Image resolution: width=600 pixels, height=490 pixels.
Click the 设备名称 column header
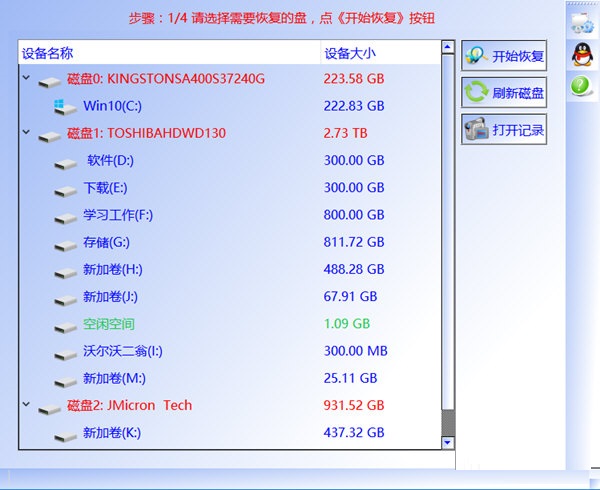click(169, 53)
